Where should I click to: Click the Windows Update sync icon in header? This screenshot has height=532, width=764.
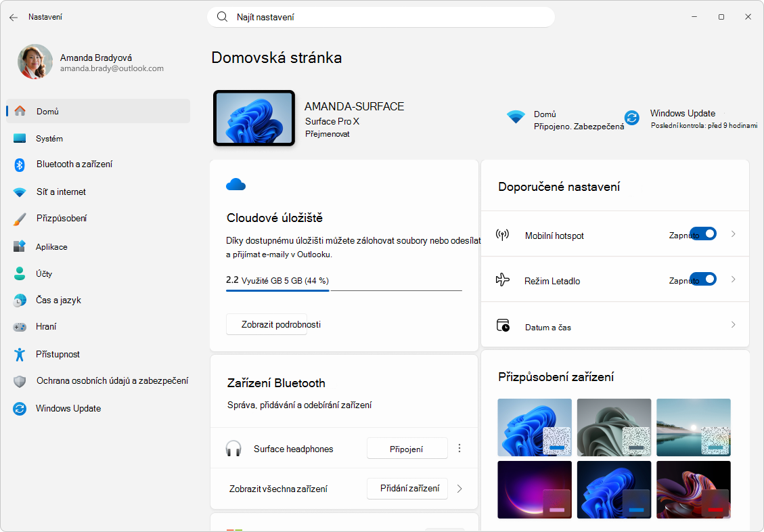point(632,117)
